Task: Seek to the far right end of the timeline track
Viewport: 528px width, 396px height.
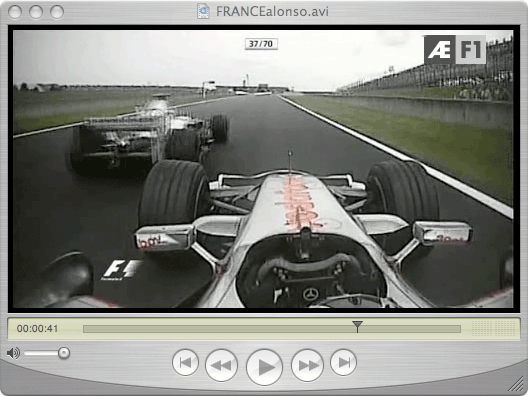Action: click(459, 329)
